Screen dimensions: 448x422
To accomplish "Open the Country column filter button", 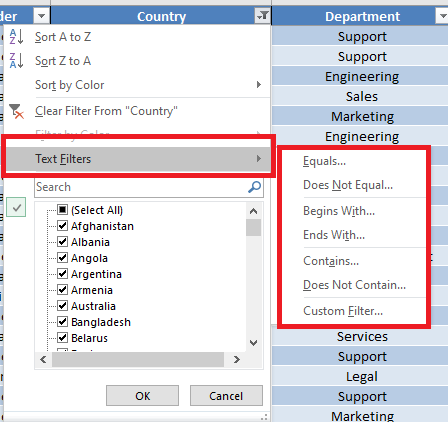I will point(263,16).
